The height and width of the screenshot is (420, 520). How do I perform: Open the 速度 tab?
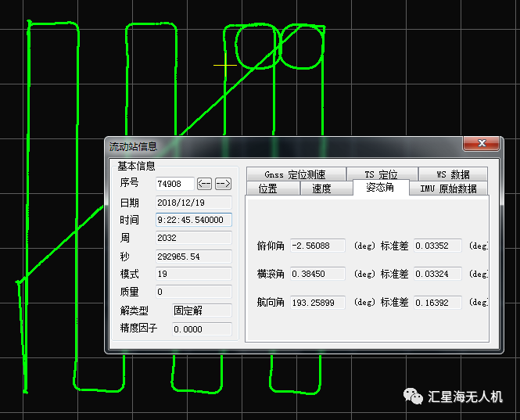[x=321, y=188]
